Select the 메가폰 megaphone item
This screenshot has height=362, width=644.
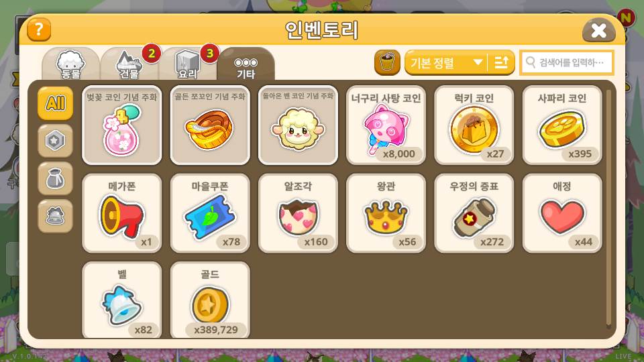tap(122, 213)
